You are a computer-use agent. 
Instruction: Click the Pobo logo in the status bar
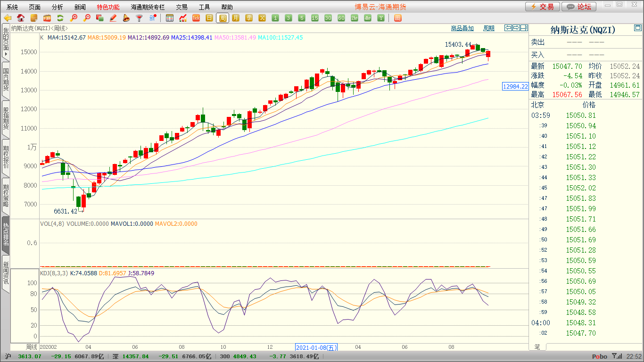[x=600, y=357]
